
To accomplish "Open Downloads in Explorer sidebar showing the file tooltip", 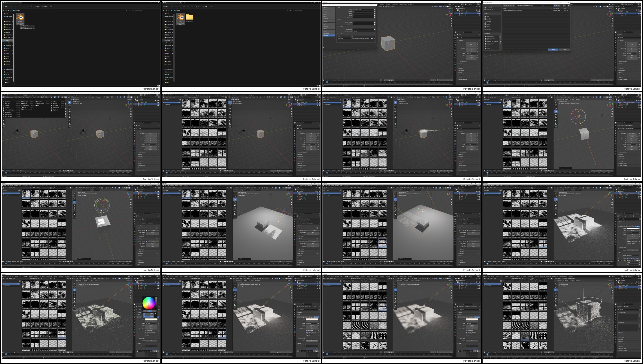I will tap(8, 43).
